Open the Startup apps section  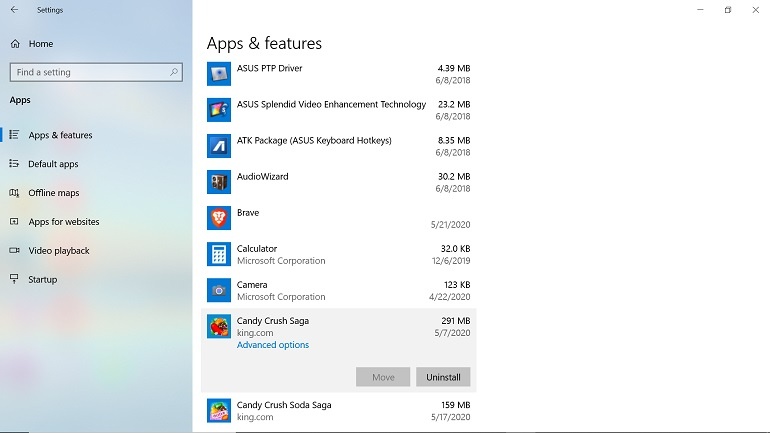(42, 280)
